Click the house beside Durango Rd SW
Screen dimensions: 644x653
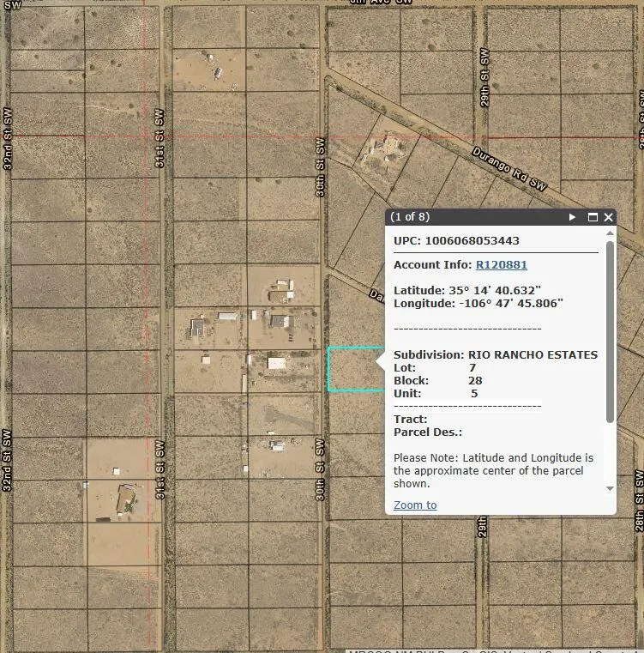tap(385, 148)
